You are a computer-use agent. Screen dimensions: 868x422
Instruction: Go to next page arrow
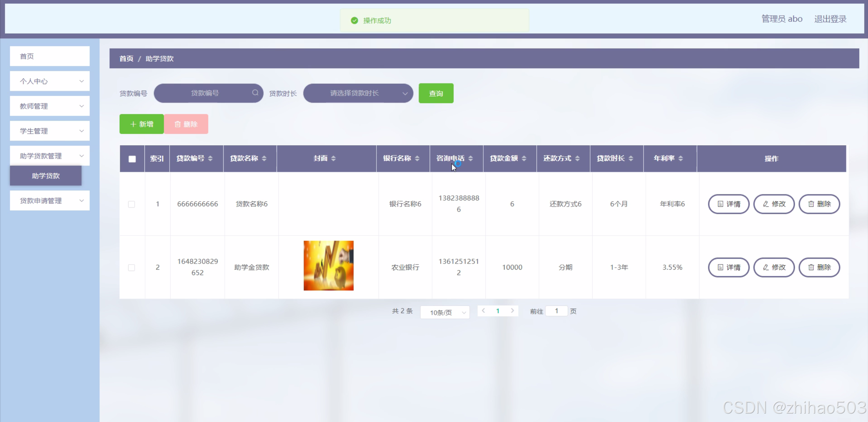512,311
